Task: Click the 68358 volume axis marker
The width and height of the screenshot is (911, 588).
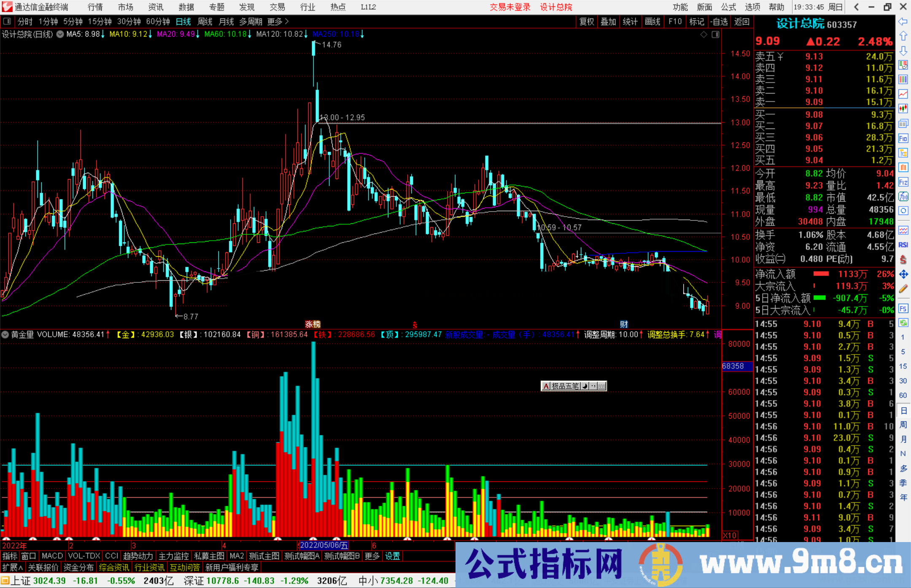Action: click(x=736, y=366)
